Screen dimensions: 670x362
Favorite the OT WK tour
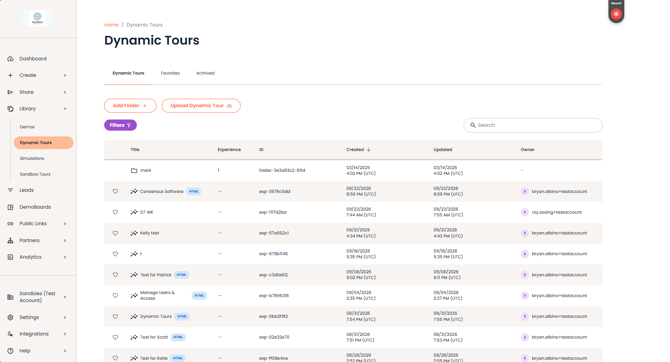point(115,212)
